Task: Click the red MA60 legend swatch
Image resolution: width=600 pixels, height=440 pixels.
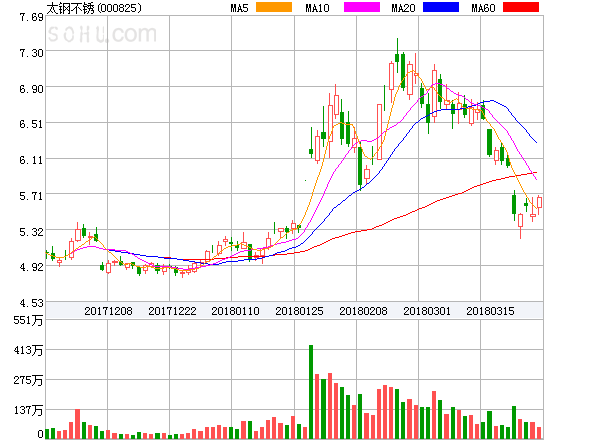Action: click(521, 7)
